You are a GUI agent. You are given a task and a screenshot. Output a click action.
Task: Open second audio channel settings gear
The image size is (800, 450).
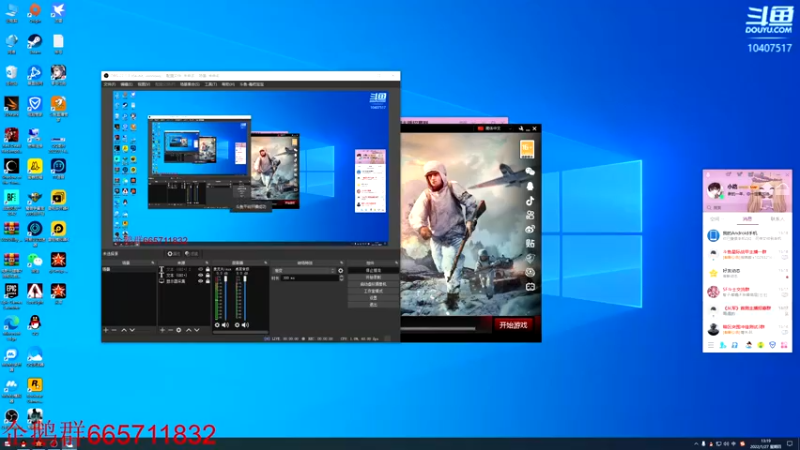point(237,325)
